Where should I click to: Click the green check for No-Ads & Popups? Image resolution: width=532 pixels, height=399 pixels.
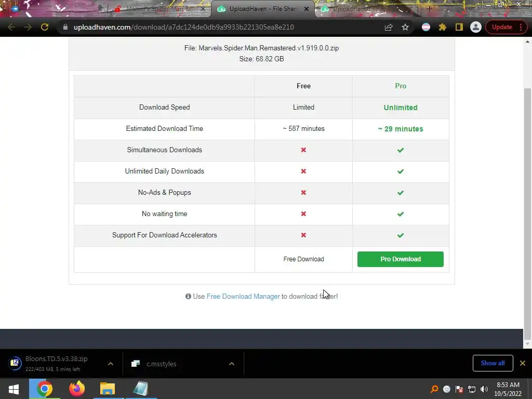(x=401, y=193)
